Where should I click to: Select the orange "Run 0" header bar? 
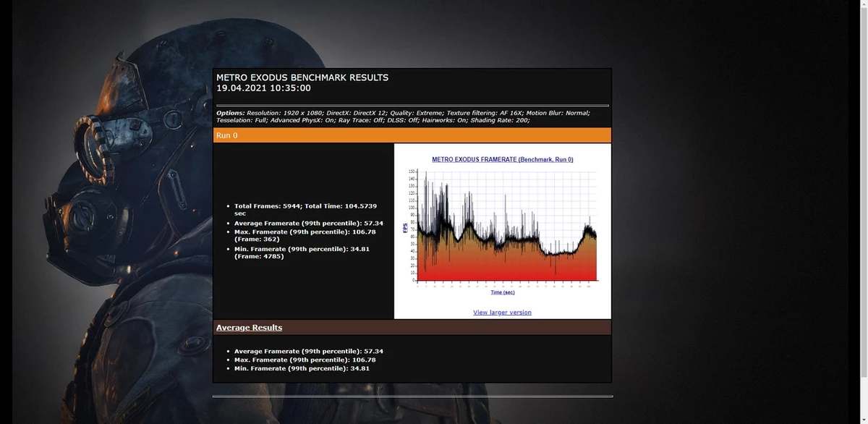[412, 135]
